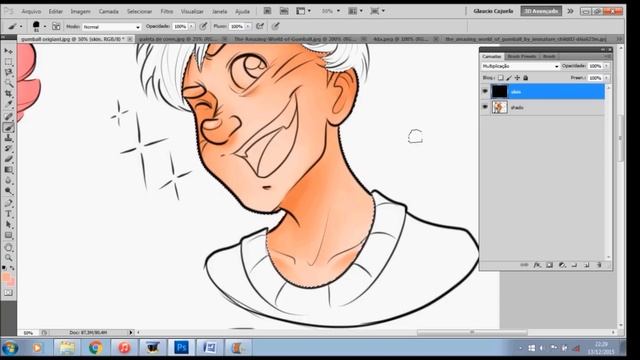This screenshot has height=360, width=640.
Task: Click the layer style fx icon
Action: (x=537, y=265)
